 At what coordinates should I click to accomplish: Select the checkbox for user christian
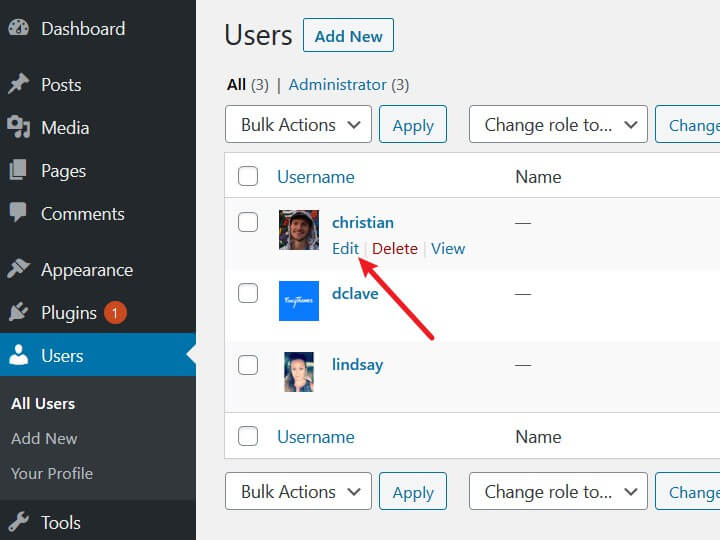coord(248,222)
